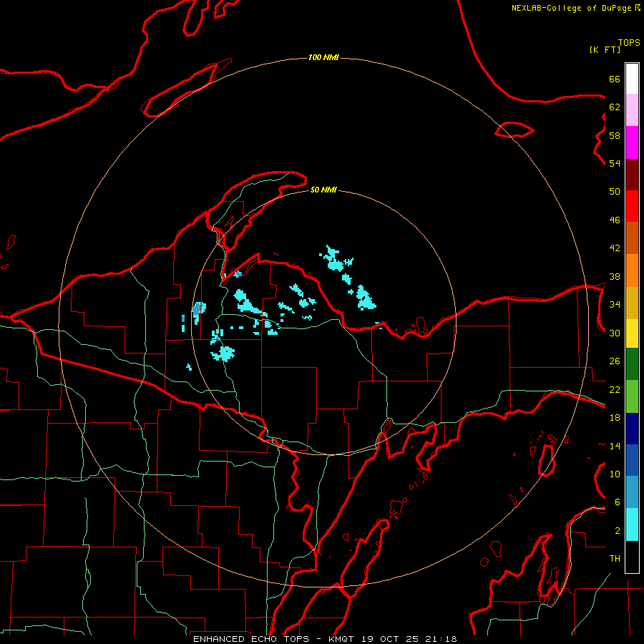Select the dark orange legend swatch above label 42
This screenshot has width=644, height=644.
point(632,238)
